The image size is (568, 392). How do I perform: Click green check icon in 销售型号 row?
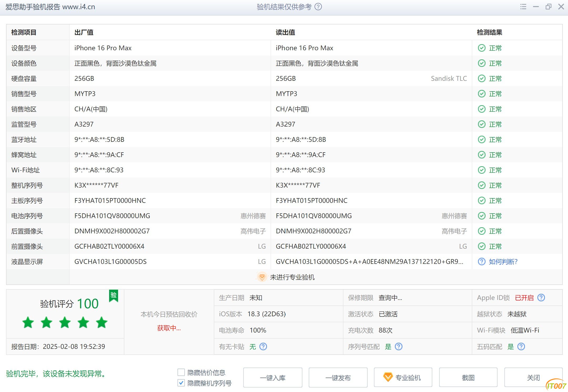point(481,94)
